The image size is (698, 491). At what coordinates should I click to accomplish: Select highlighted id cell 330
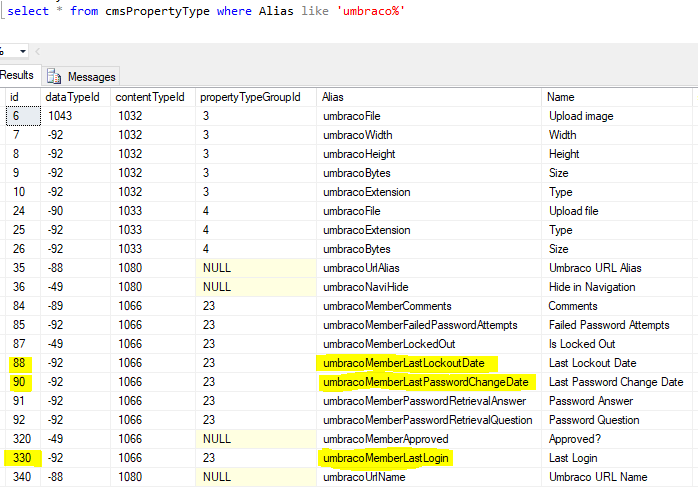tap(23, 458)
